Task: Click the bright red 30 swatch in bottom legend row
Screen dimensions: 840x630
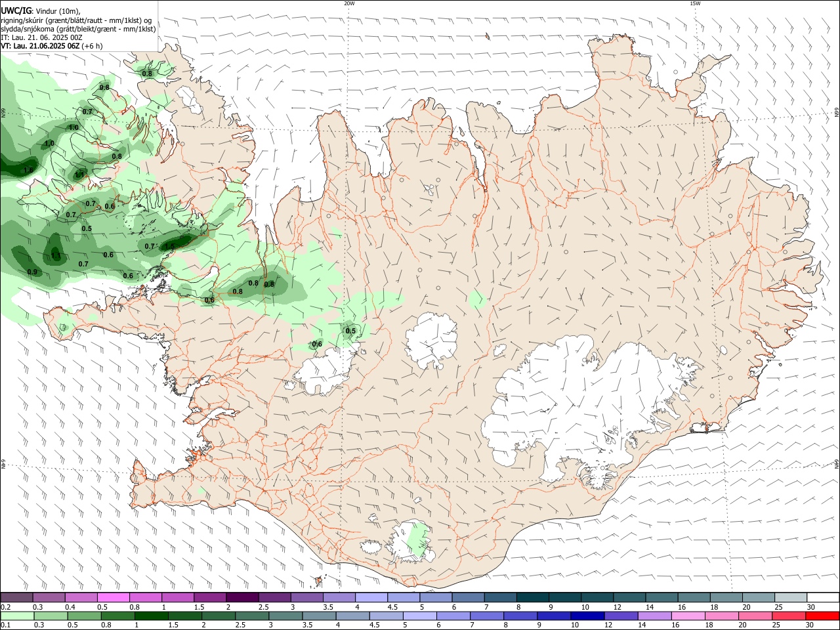Action: click(822, 616)
